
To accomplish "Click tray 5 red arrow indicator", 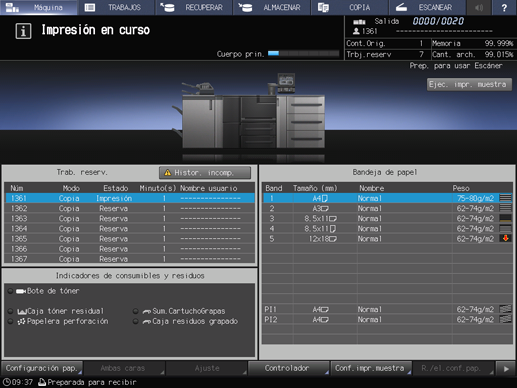I will 505,238.
